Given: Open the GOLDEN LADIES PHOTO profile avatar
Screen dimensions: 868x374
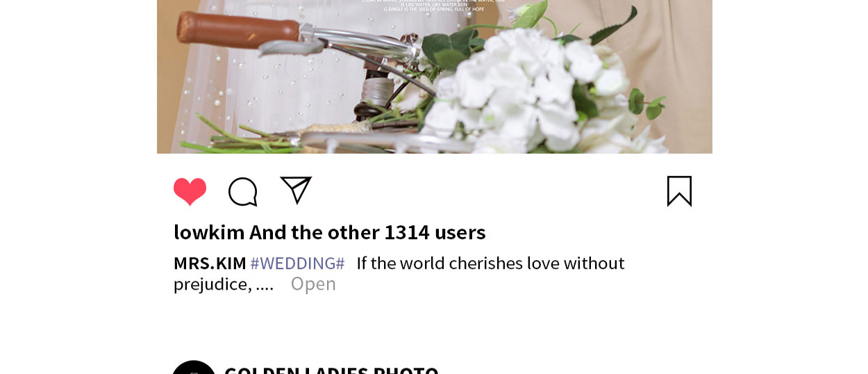Looking at the screenshot, I should [x=194, y=368].
